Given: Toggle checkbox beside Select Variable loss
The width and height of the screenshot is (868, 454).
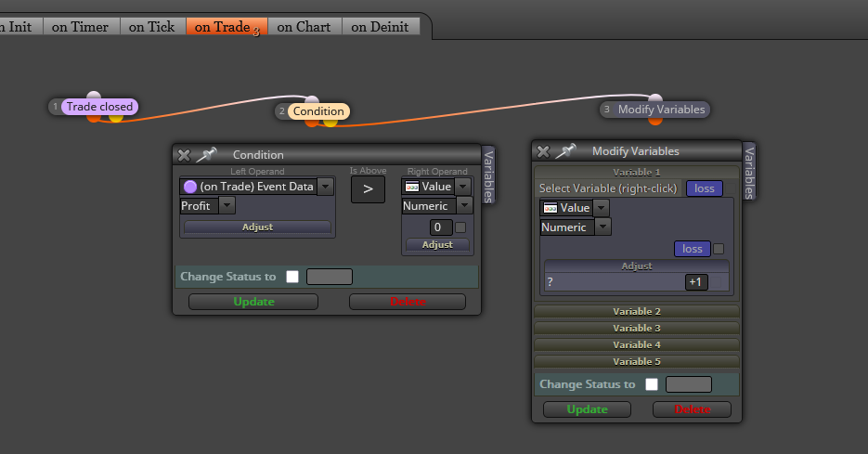Looking at the screenshot, I should click(x=731, y=188).
